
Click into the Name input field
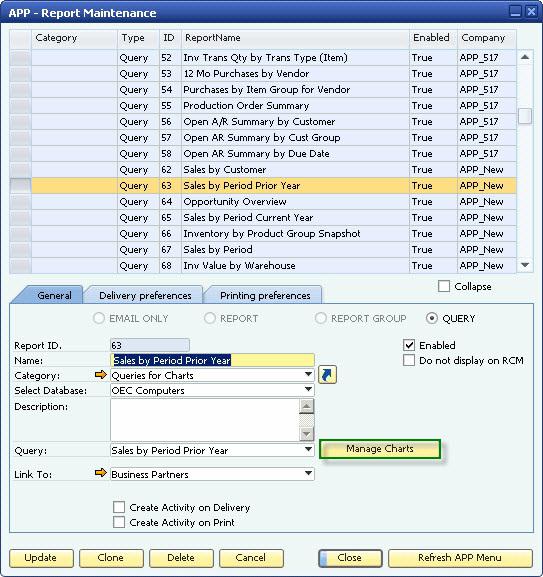tap(212, 360)
